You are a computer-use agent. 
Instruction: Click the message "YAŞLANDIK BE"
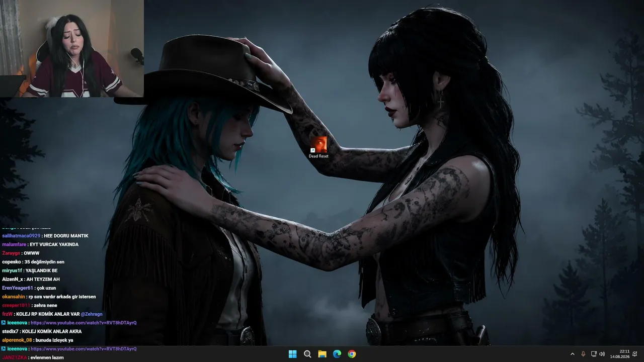42,270
